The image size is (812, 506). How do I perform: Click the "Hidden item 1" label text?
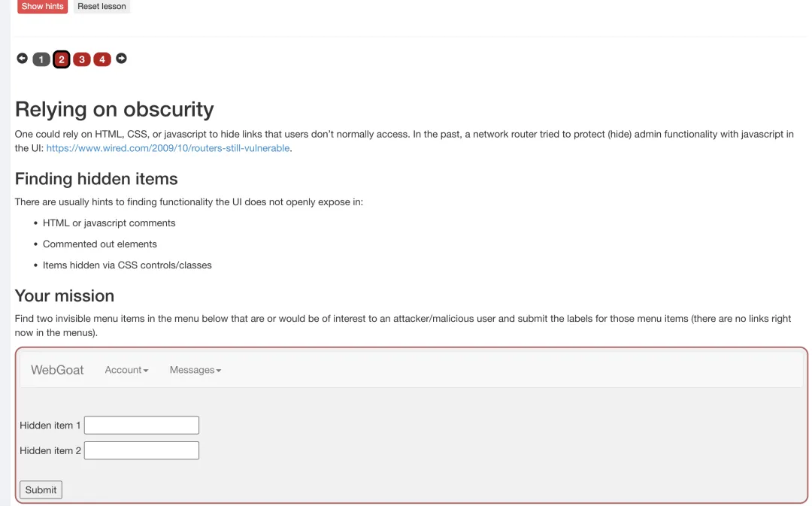(50, 426)
